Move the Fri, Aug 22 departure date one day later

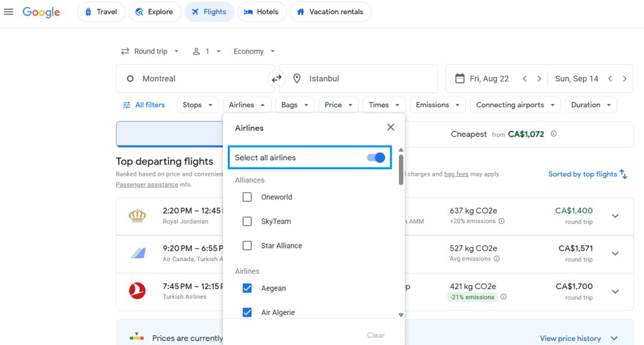[x=539, y=79]
